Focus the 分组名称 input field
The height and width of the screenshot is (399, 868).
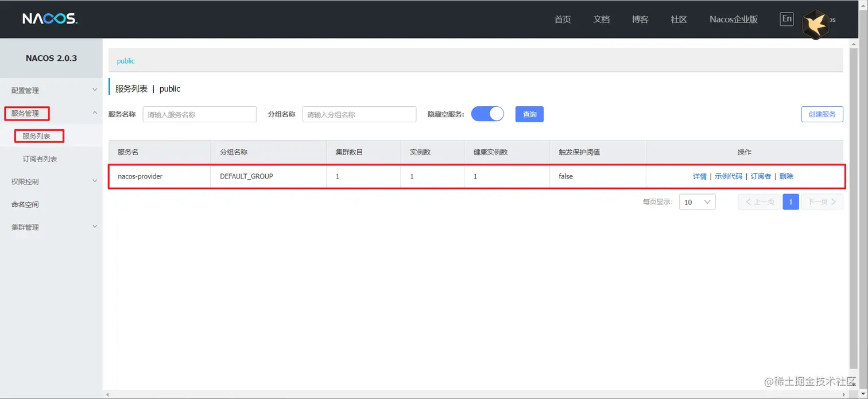click(x=359, y=114)
